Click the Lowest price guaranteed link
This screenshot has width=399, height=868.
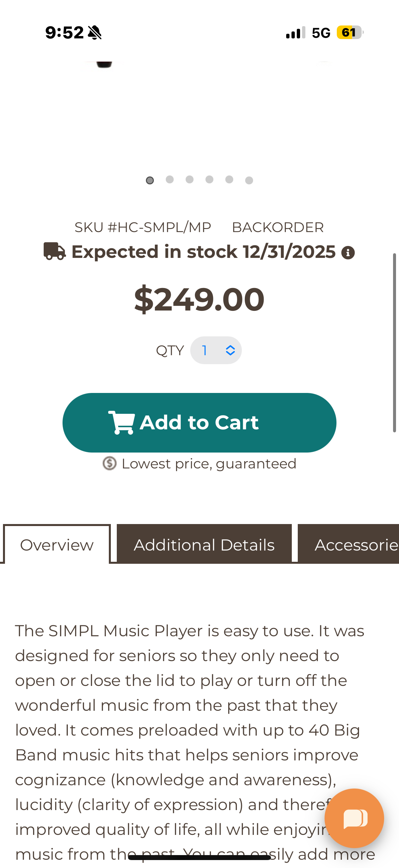click(209, 464)
